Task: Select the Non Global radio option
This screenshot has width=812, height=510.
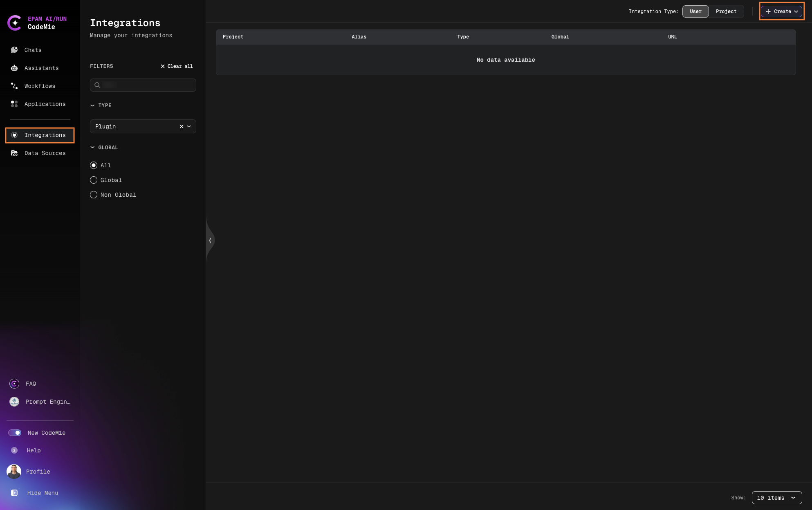Action: click(94, 195)
